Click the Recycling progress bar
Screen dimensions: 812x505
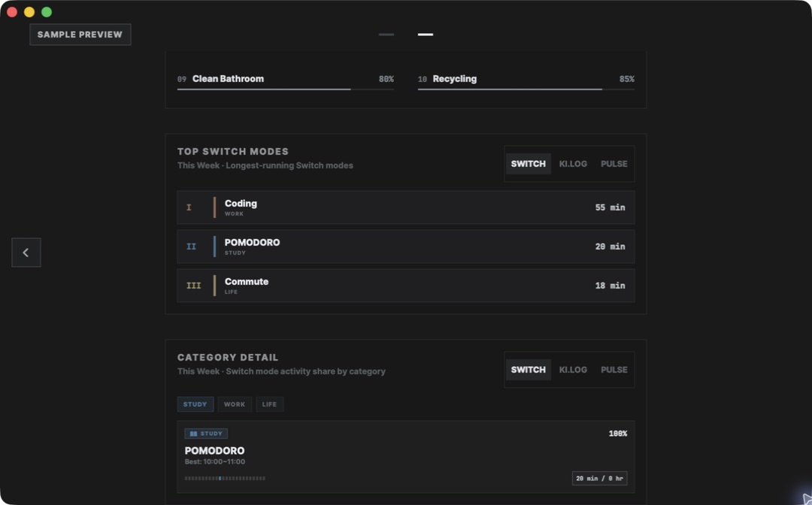pos(526,89)
